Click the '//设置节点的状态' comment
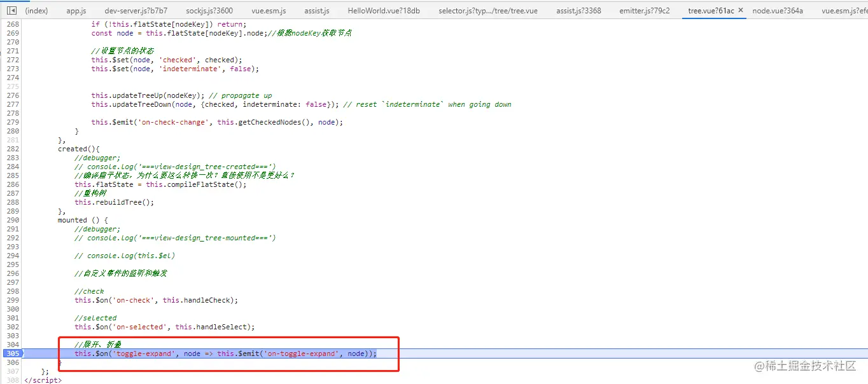868x384 pixels. [123, 51]
